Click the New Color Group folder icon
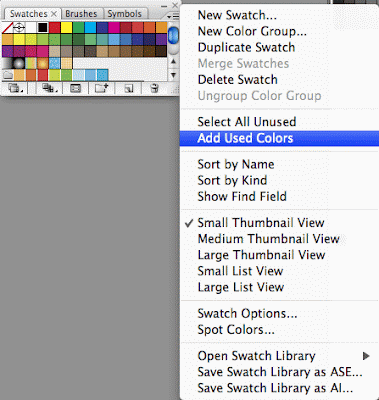 (102, 88)
